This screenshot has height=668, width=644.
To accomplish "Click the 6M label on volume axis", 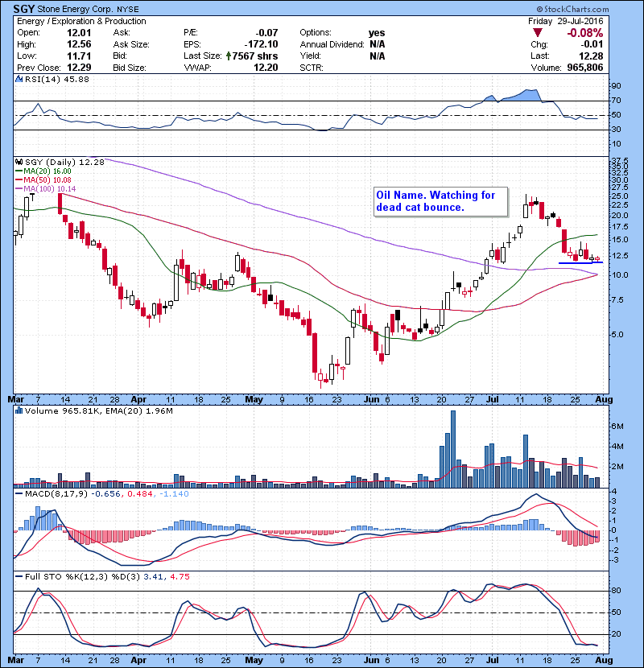I will 617,426.
